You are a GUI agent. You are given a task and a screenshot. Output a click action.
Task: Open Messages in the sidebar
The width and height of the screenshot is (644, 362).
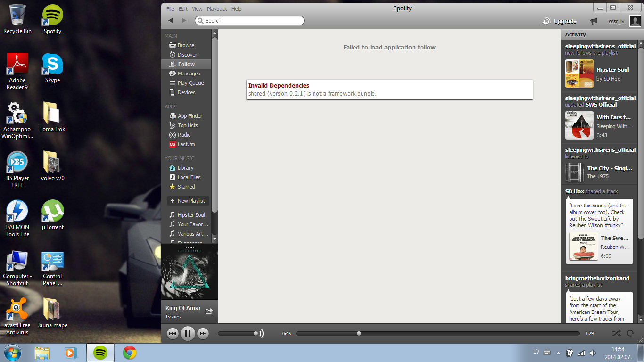pos(186,74)
